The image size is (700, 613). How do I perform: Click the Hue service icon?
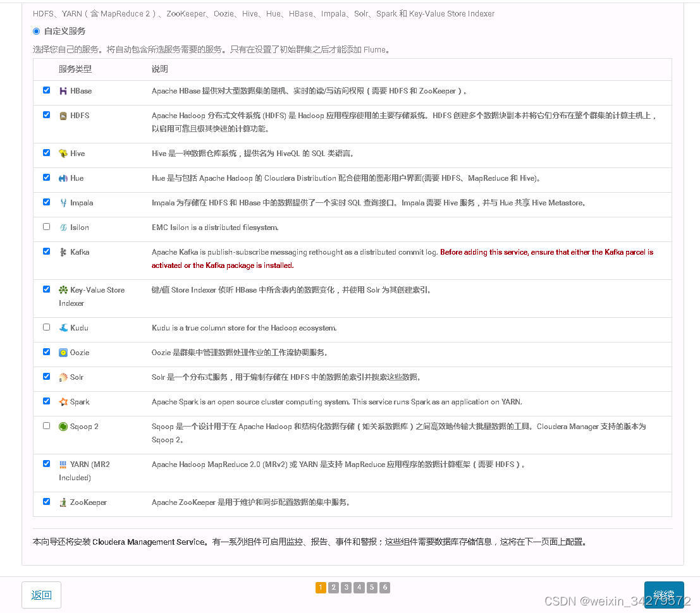tap(63, 178)
